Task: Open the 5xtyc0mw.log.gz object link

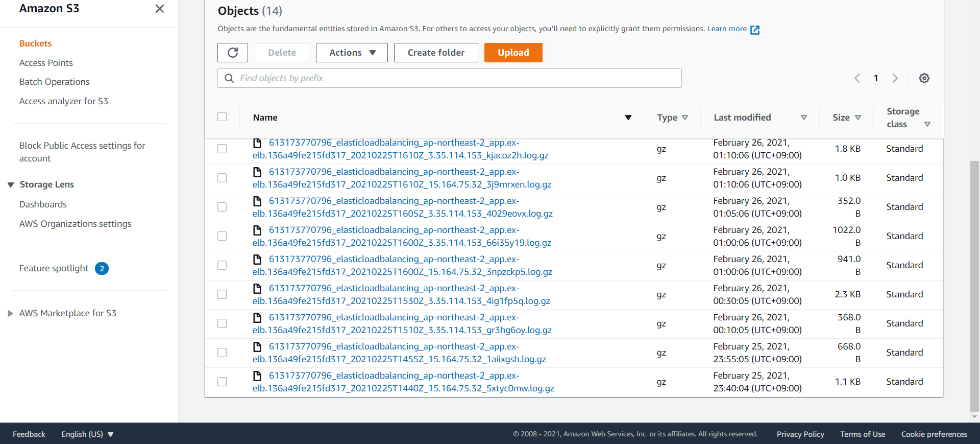Action: coord(403,382)
